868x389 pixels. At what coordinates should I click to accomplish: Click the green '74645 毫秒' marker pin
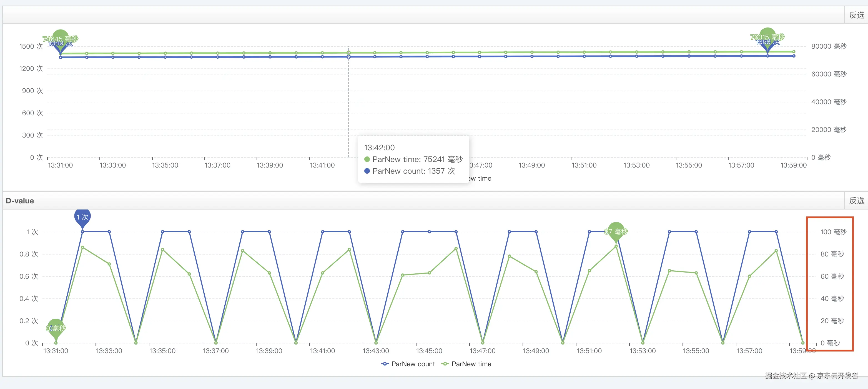(60, 37)
